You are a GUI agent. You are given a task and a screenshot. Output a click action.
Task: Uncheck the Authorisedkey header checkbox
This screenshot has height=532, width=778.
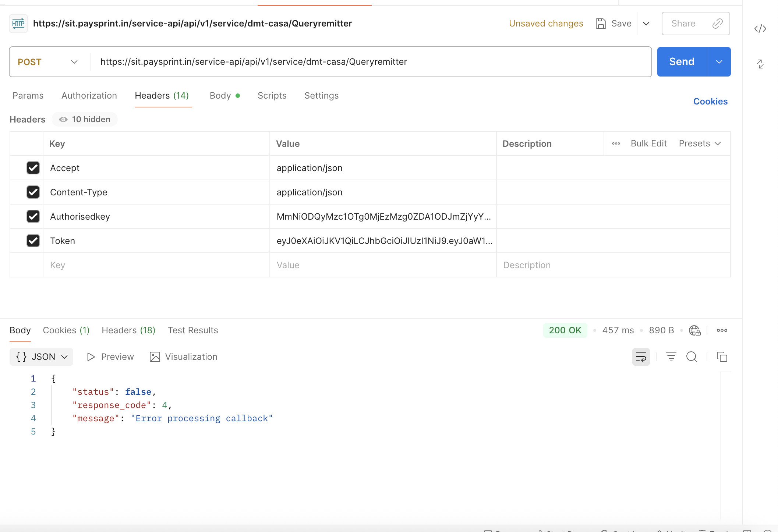click(x=33, y=216)
